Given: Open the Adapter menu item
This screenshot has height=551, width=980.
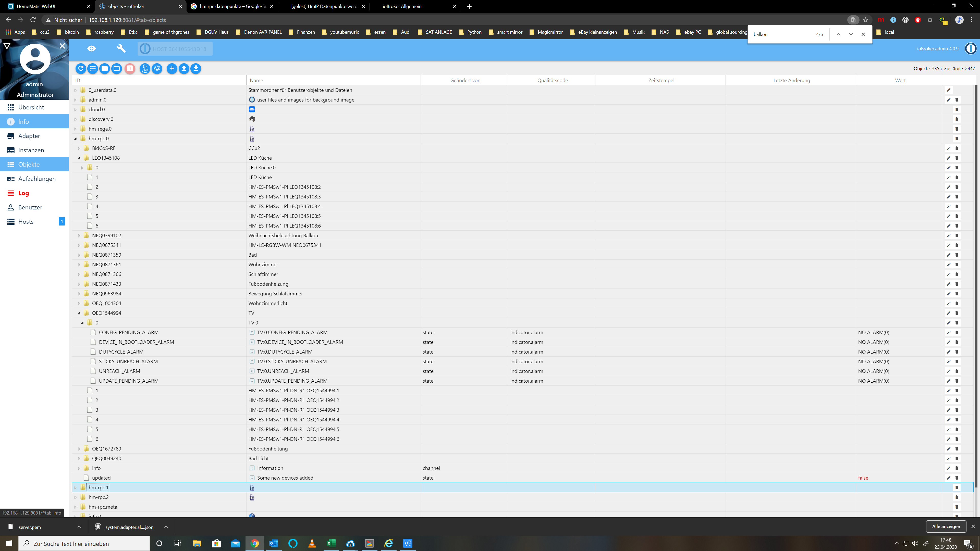Looking at the screenshot, I should point(29,136).
